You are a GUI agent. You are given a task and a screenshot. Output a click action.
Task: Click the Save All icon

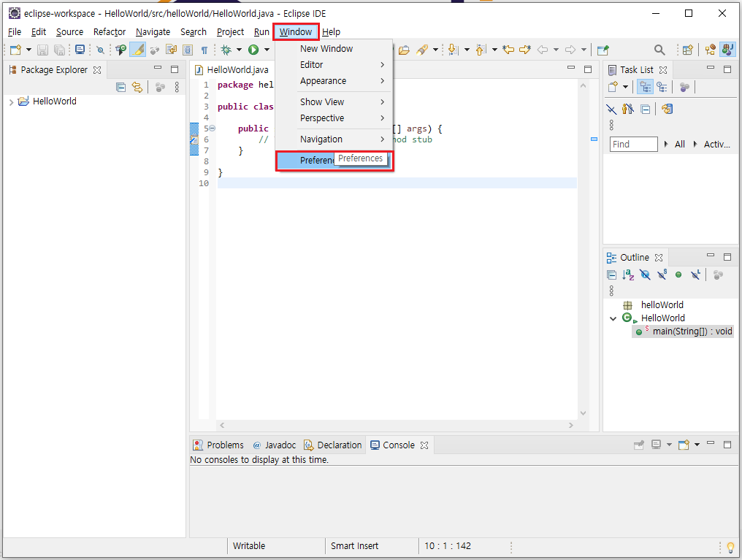pyautogui.click(x=59, y=50)
